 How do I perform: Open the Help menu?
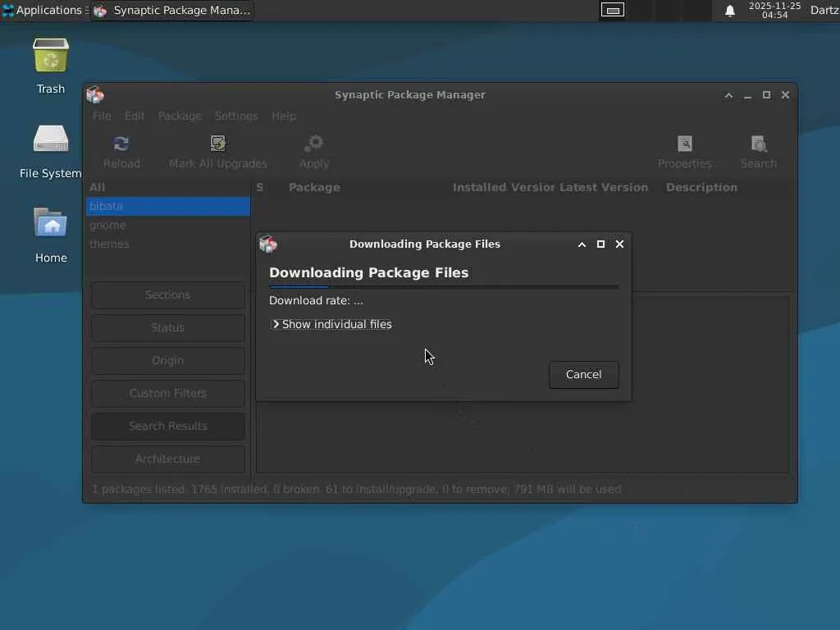tap(283, 116)
